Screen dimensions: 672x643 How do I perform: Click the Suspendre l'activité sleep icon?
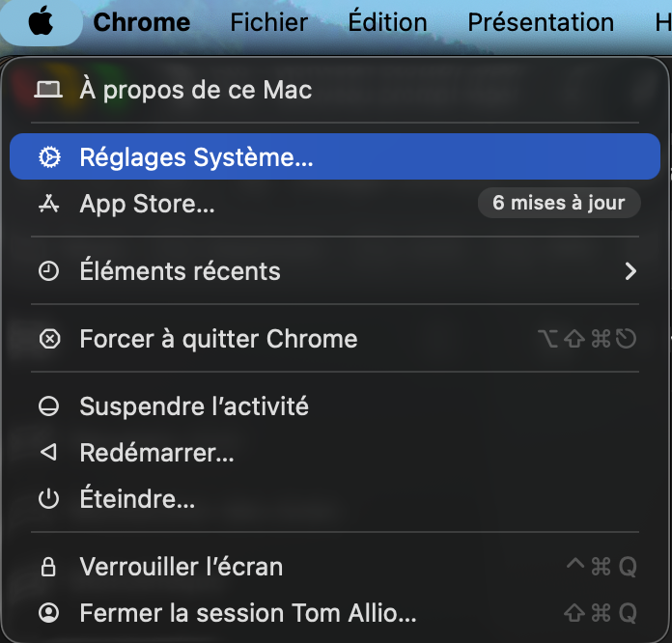click(x=48, y=406)
